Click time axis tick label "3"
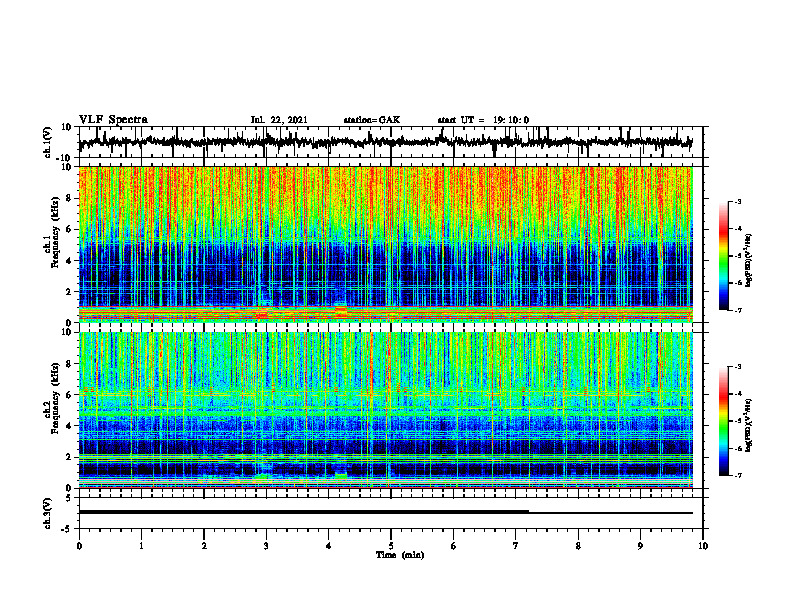 point(266,546)
